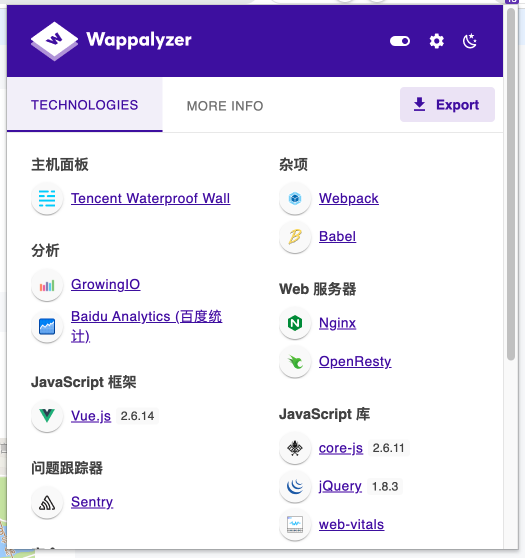Viewport: 525px width, 558px height.
Task: Click the Tencent Waterproof Wall icon
Action: tap(47, 199)
